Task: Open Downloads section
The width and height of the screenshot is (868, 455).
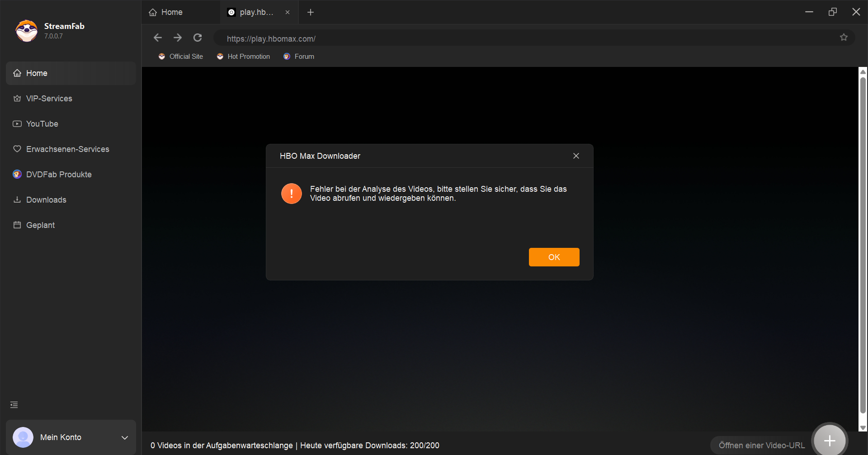Action: point(71,200)
